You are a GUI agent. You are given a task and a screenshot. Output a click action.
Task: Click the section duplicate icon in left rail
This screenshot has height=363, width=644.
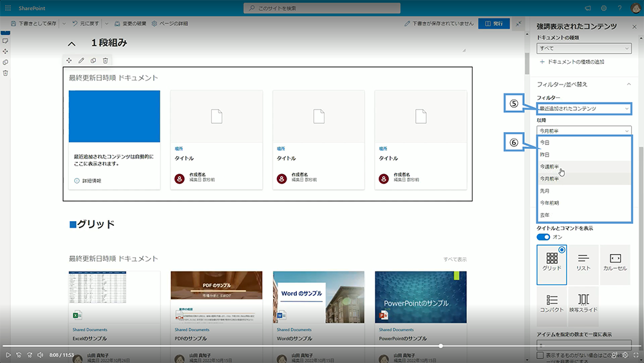(5, 63)
